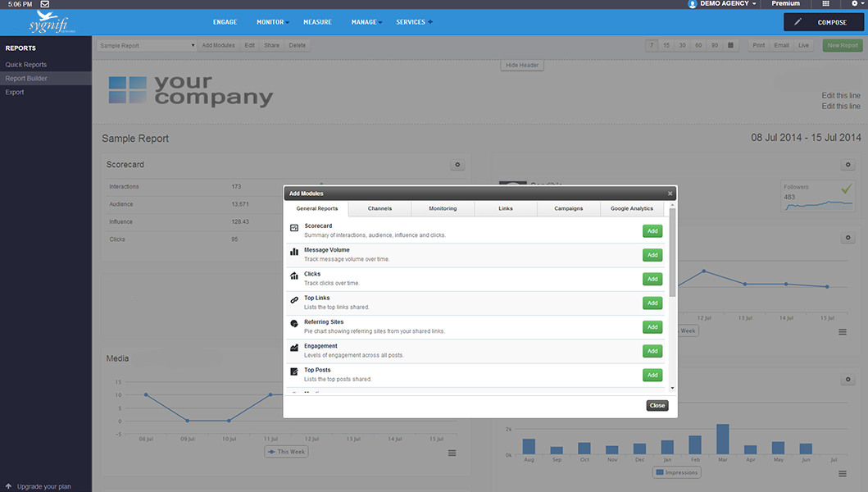The width and height of the screenshot is (868, 492).
Task: Click the Top Links chain icon
Action: pos(294,300)
